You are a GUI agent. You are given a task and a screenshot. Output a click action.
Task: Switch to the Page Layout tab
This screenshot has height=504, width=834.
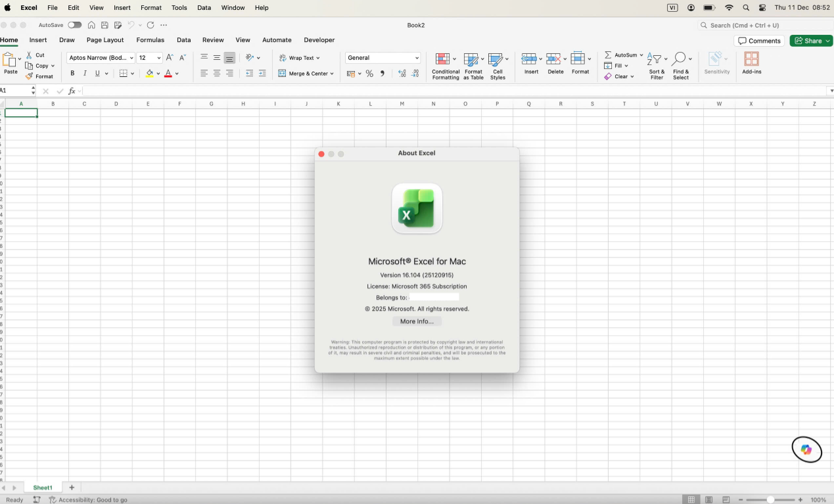105,40
